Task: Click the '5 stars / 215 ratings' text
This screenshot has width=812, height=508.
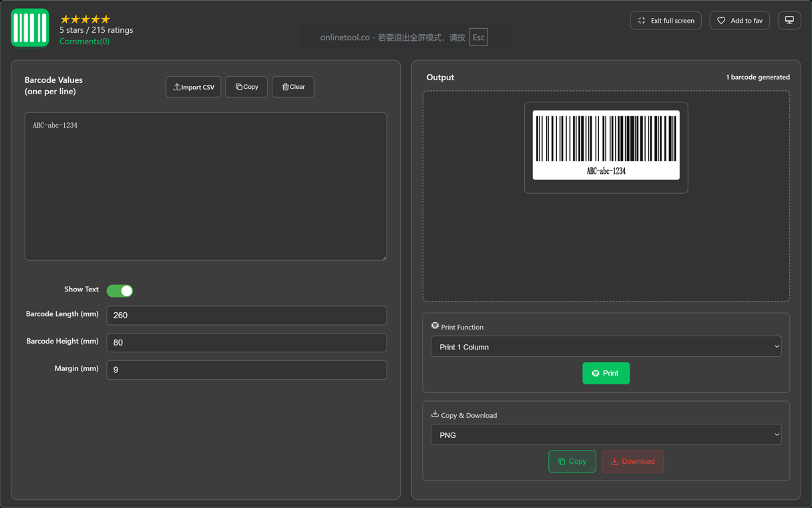Action: (96, 30)
